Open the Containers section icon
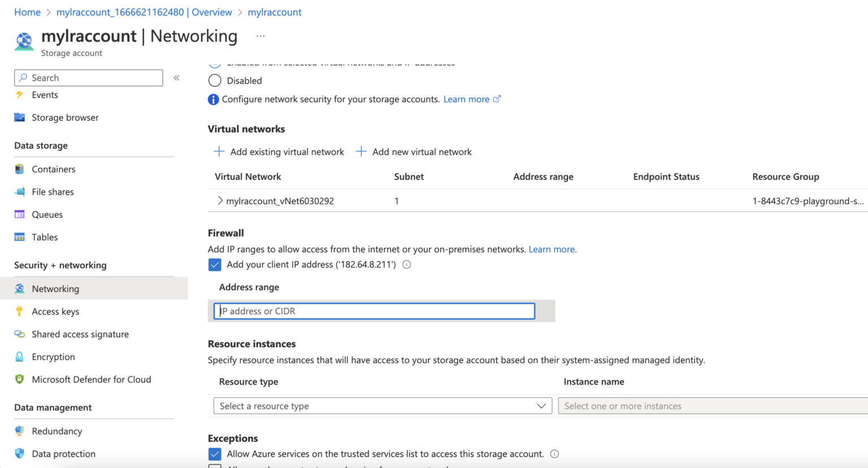Image resolution: width=868 pixels, height=468 pixels. 19,169
